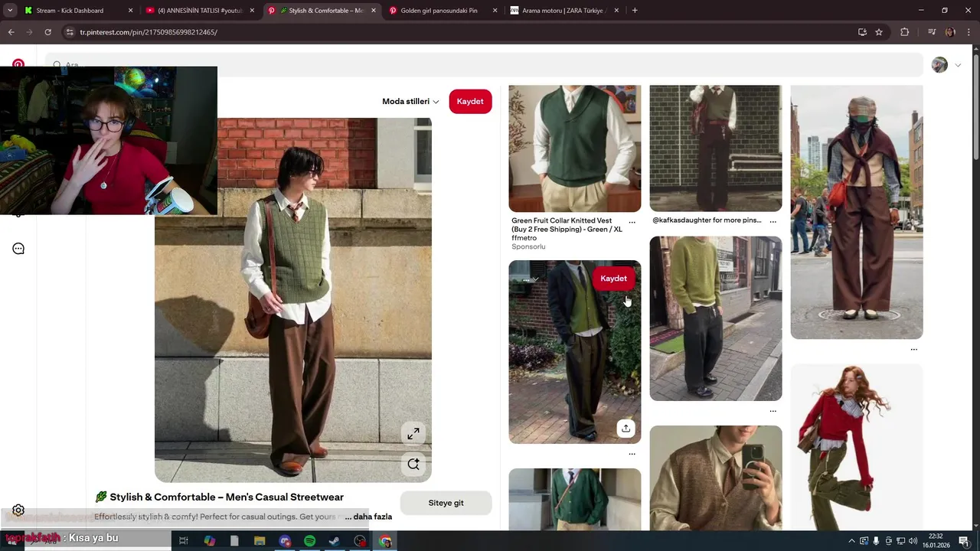This screenshot has height=551, width=980.
Task: Save main pin with Kaydet button
Action: 470,101
